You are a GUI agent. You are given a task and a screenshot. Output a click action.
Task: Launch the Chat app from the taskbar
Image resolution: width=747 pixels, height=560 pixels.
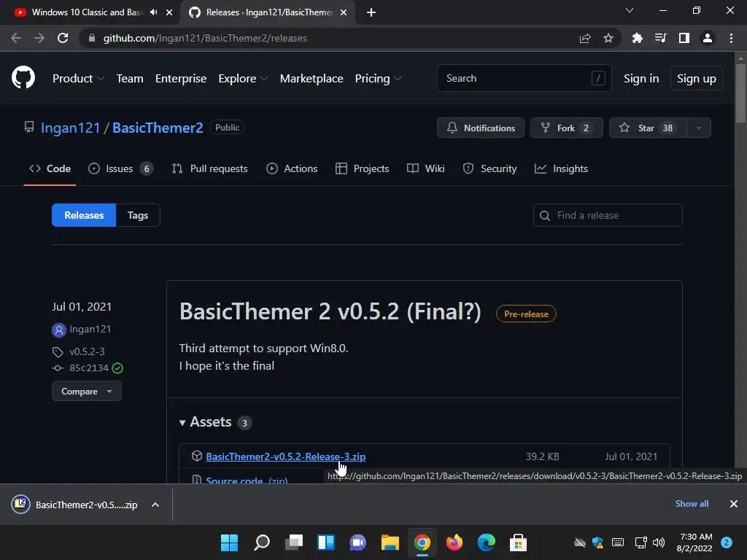[x=357, y=542]
